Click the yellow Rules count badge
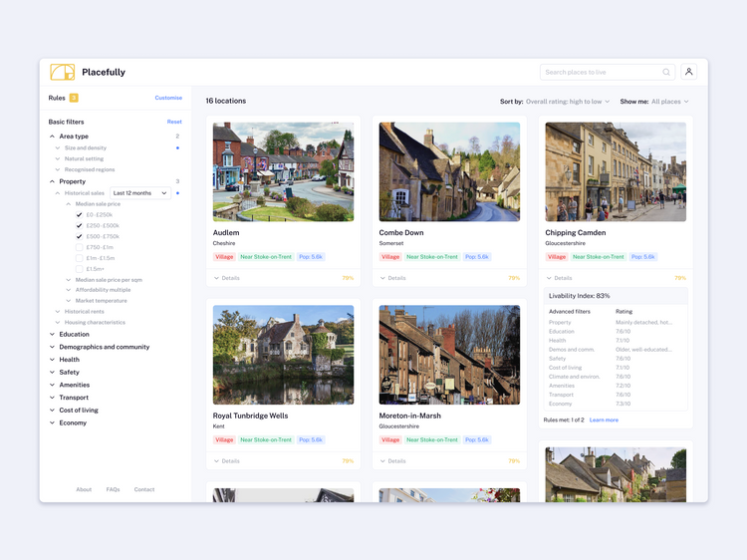The image size is (747, 560). point(74,98)
